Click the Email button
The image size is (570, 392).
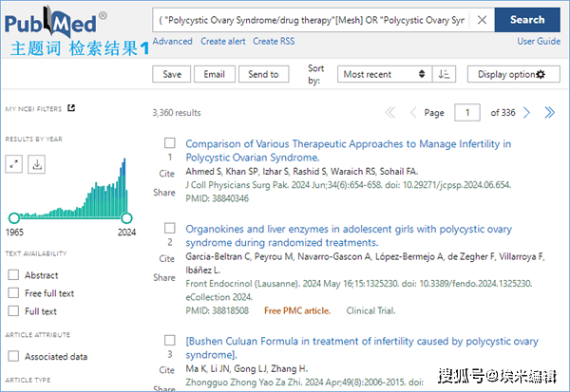tap(215, 74)
